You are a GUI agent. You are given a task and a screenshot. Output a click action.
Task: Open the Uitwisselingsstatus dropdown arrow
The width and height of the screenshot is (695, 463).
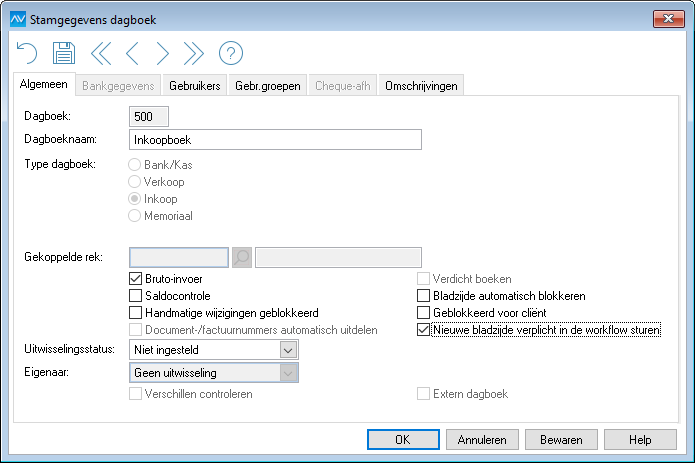tap(288, 350)
